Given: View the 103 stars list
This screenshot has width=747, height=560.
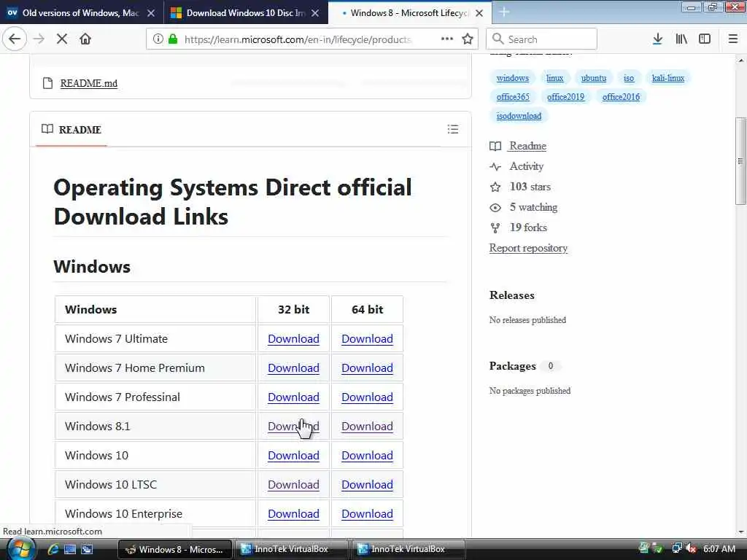Looking at the screenshot, I should point(520,187).
